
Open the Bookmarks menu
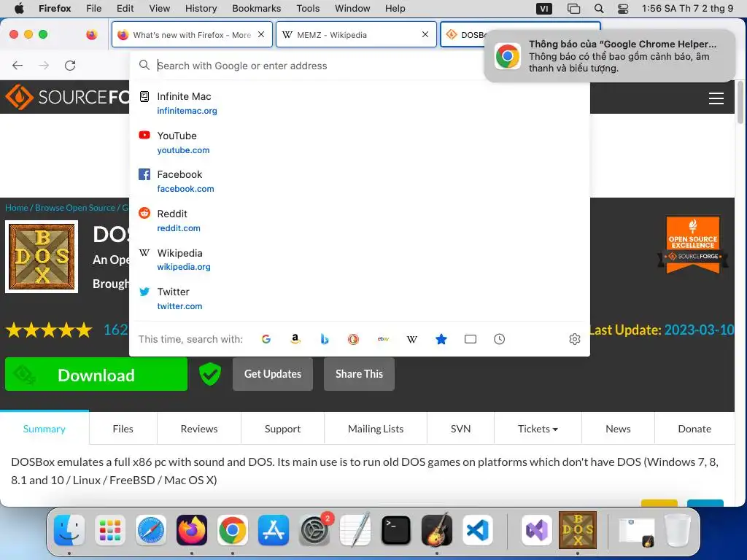coord(256,8)
